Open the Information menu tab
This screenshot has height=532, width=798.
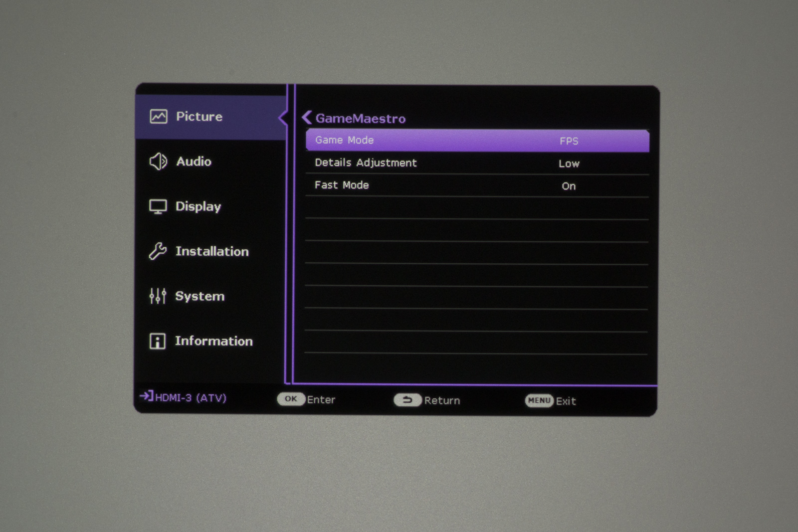pyautogui.click(x=210, y=341)
